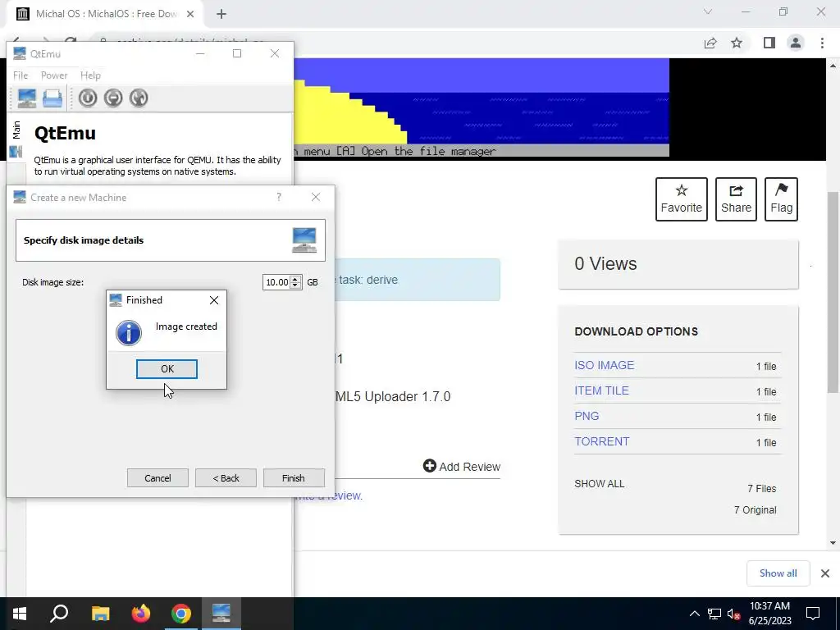Open the PNG download link

(x=587, y=416)
